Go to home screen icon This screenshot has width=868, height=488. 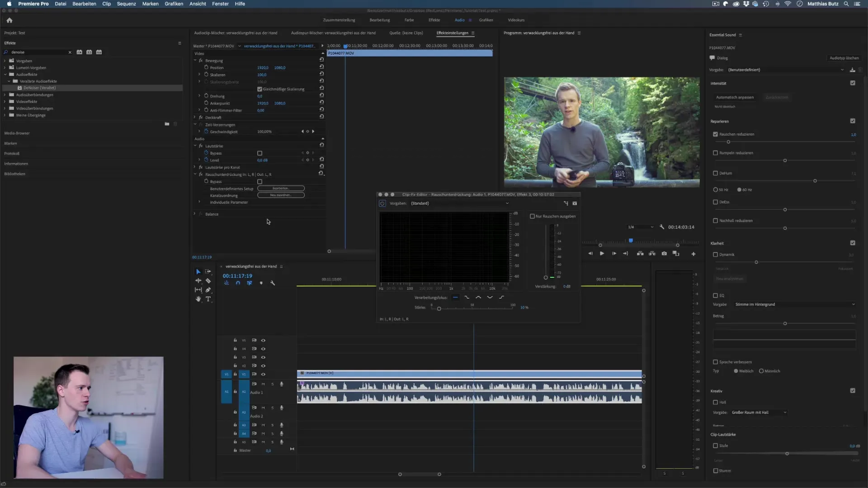(9, 20)
